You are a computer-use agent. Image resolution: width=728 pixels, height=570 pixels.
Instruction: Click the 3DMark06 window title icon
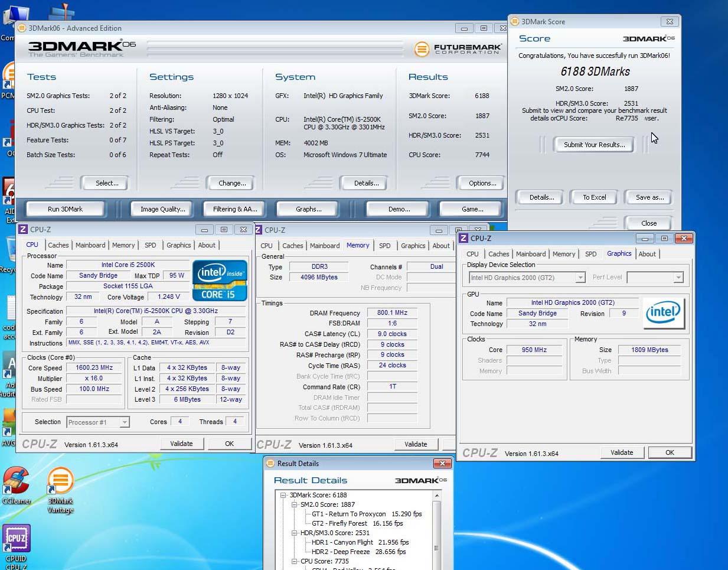click(22, 28)
